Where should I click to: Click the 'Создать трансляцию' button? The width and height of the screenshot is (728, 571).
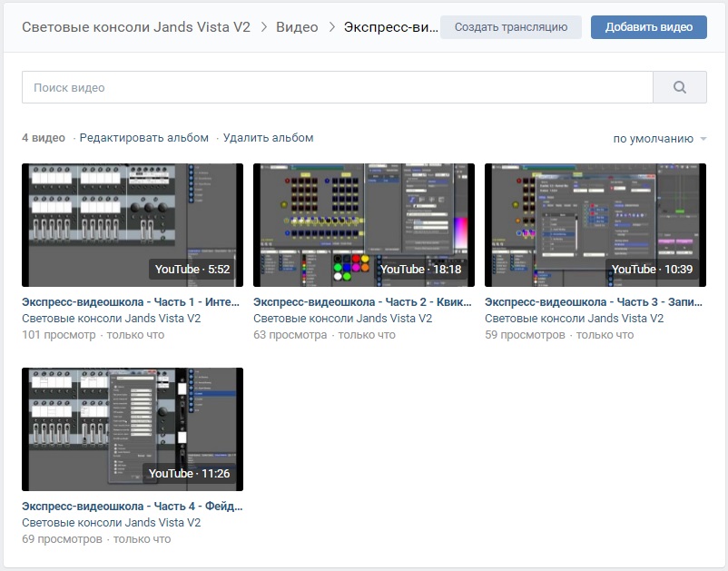510,27
